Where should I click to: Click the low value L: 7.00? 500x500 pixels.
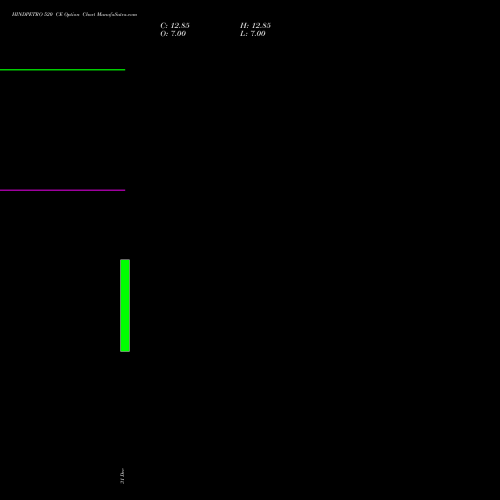click(x=253, y=34)
